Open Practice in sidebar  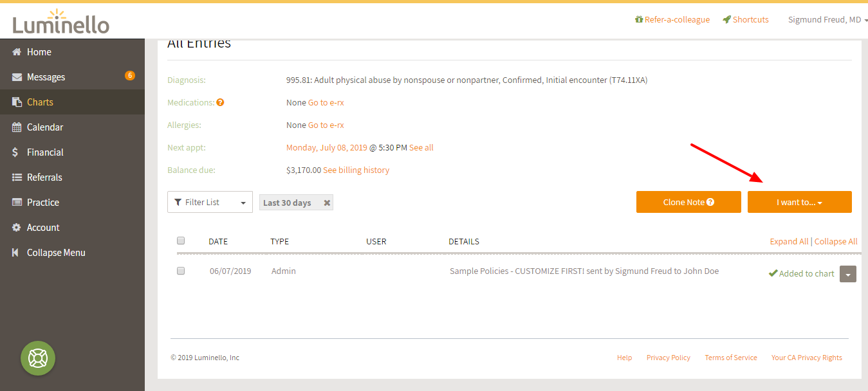click(x=72, y=203)
